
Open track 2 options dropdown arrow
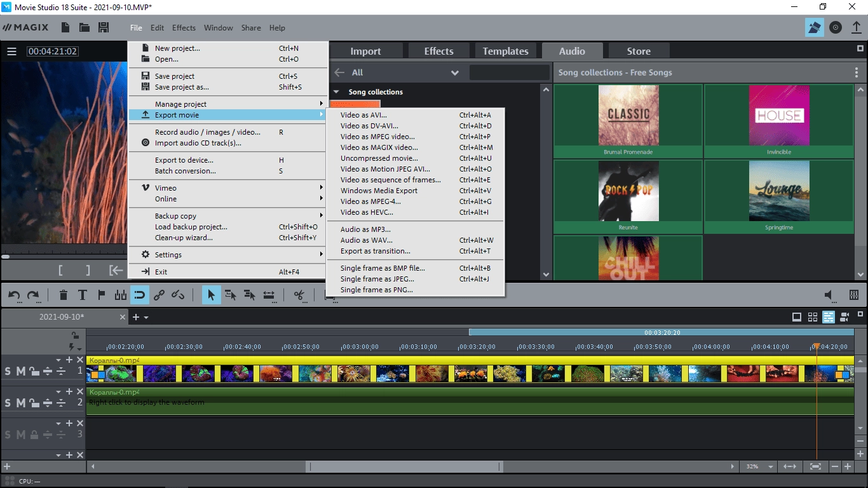pyautogui.click(x=59, y=392)
